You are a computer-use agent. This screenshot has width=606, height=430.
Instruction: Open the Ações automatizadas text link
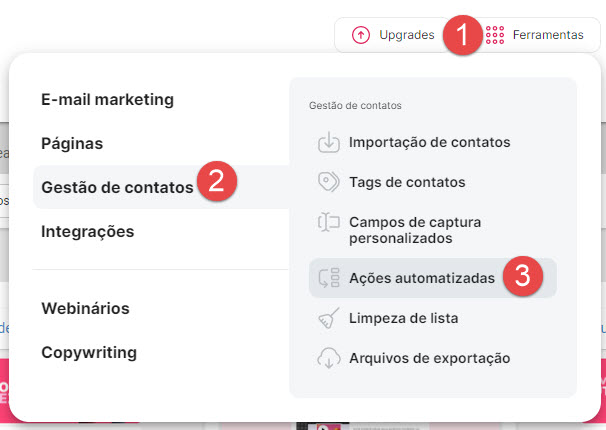[x=422, y=278]
